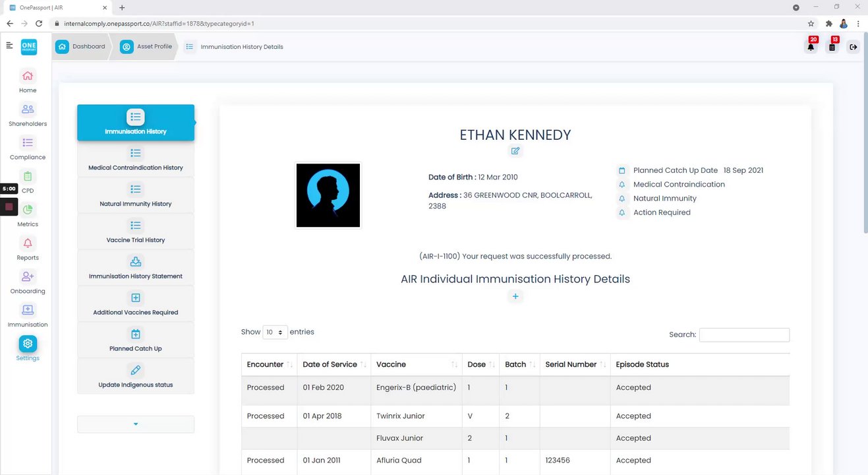Screen dimensions: 868x475
Task: Open Immunisation sidebar icon
Action: [x=28, y=310]
